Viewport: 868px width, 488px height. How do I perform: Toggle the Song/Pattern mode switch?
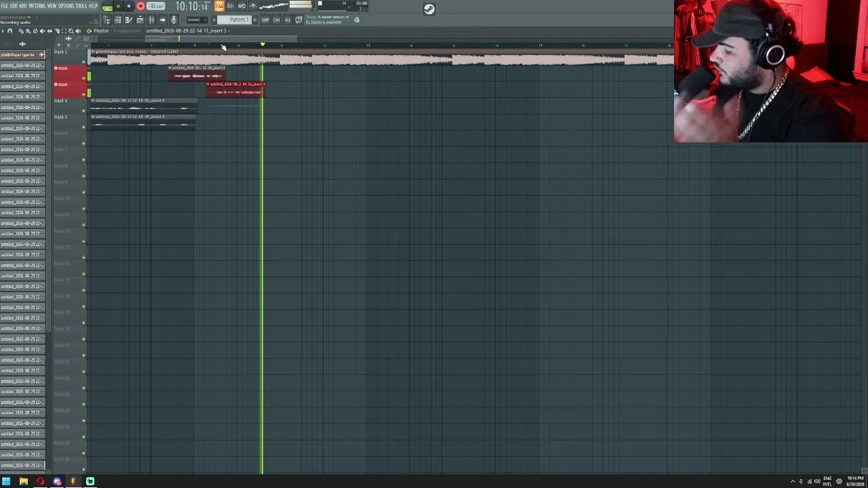(107, 7)
